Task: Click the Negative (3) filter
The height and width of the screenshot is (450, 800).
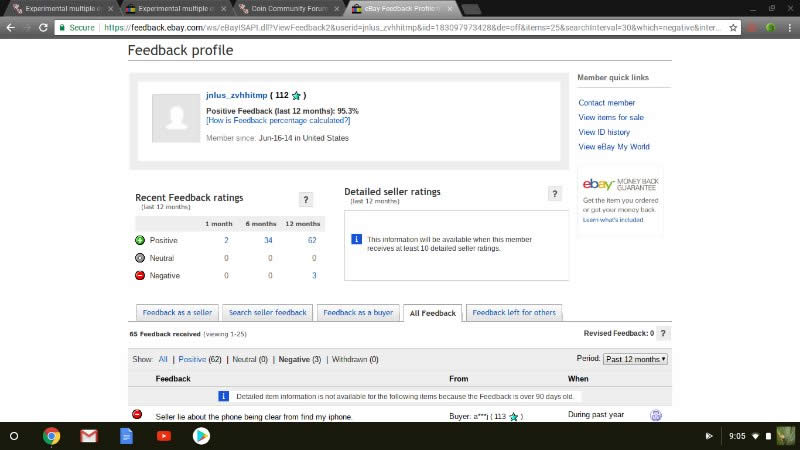Action: [299, 360]
